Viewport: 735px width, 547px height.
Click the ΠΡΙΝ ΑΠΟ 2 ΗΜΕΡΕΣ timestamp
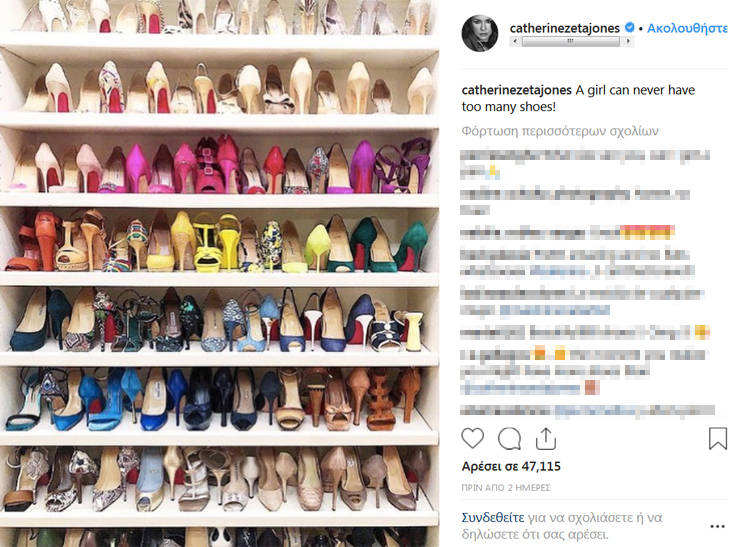click(506, 487)
